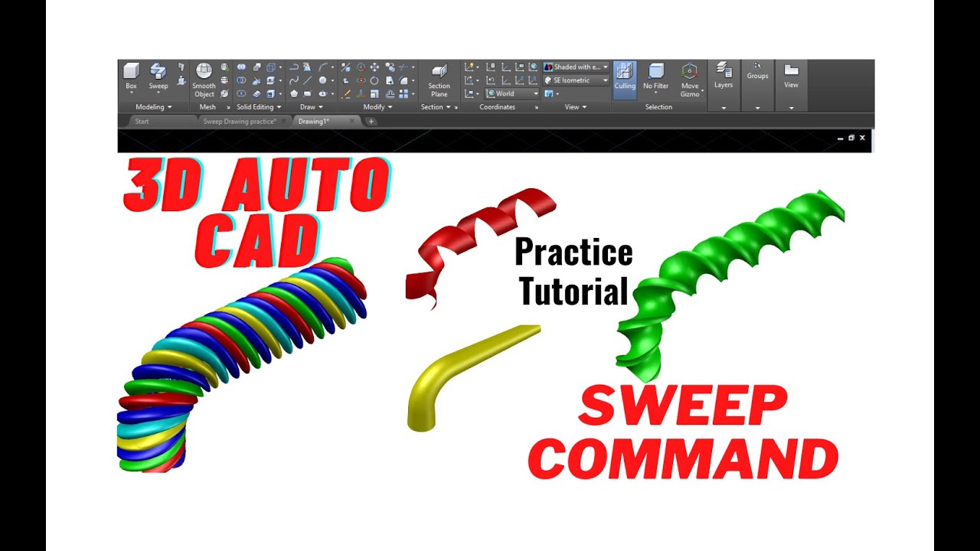980x551 pixels.
Task: Add a new drawing tab with plus
Action: [x=371, y=121]
